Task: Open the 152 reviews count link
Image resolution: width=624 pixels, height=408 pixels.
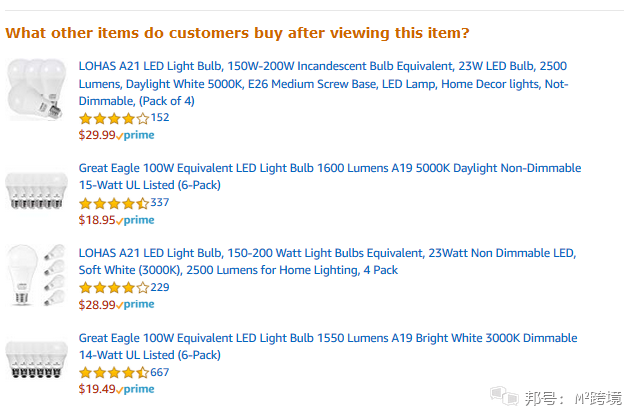Action: [160, 117]
